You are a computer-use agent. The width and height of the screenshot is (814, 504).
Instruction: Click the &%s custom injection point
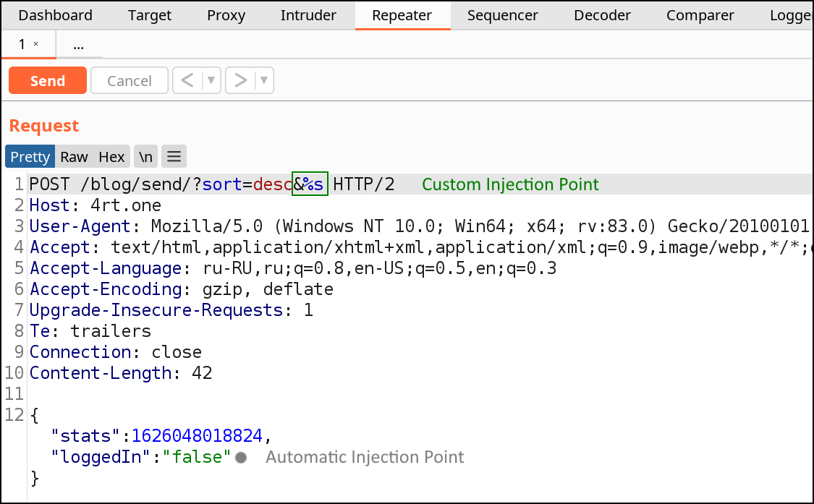coord(310,184)
